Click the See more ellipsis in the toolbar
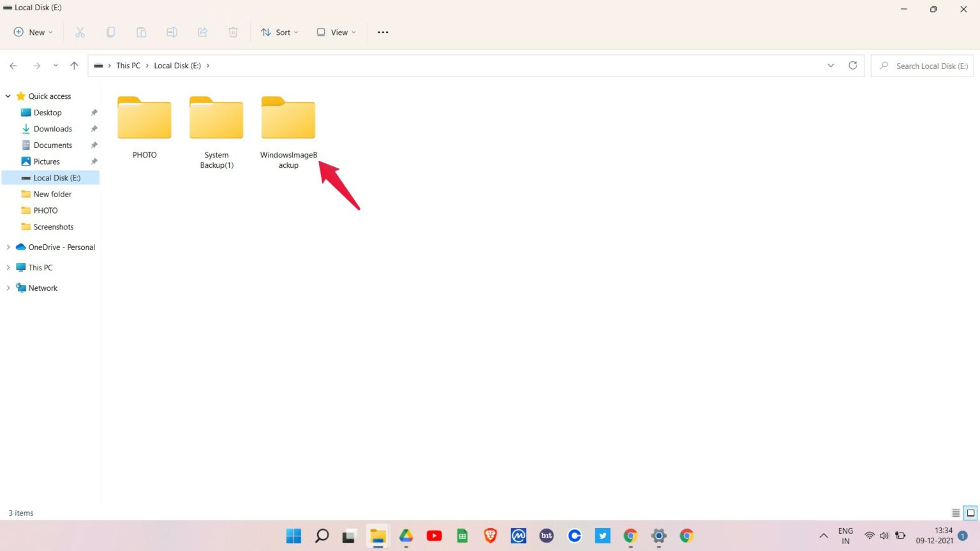The image size is (980, 551). [383, 32]
